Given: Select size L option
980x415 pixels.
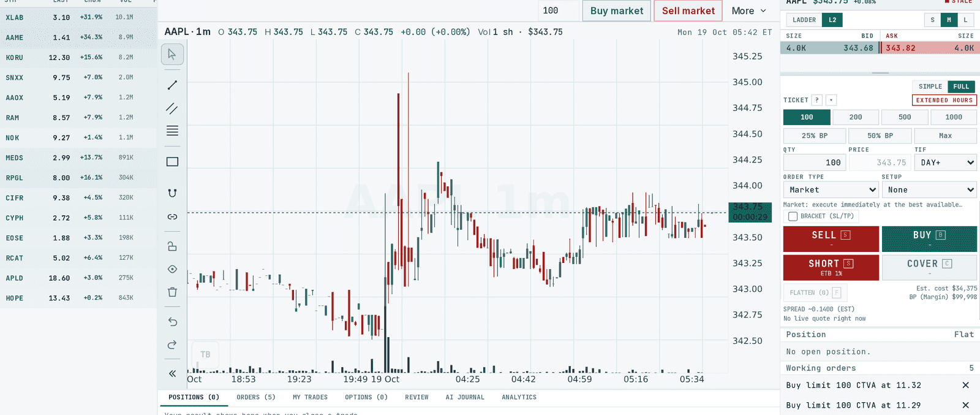Looking at the screenshot, I should pos(965,20).
